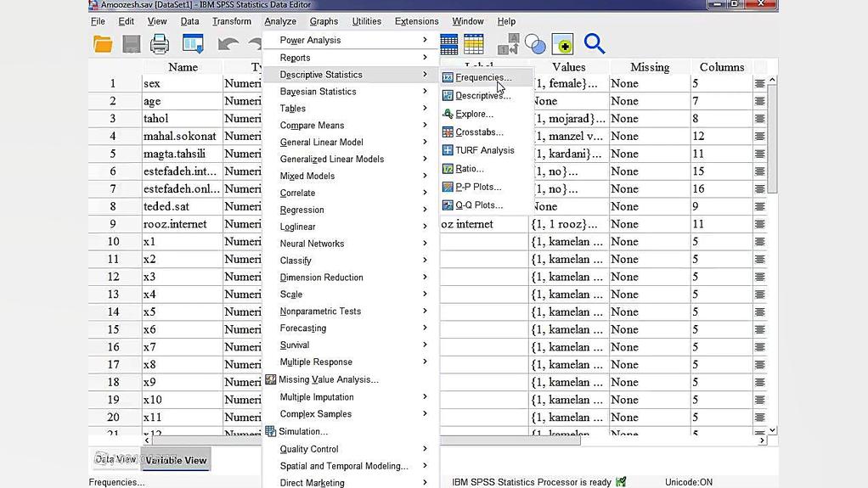The image size is (868, 488).
Task: Save the dataset with the disk icon
Action: pos(131,44)
